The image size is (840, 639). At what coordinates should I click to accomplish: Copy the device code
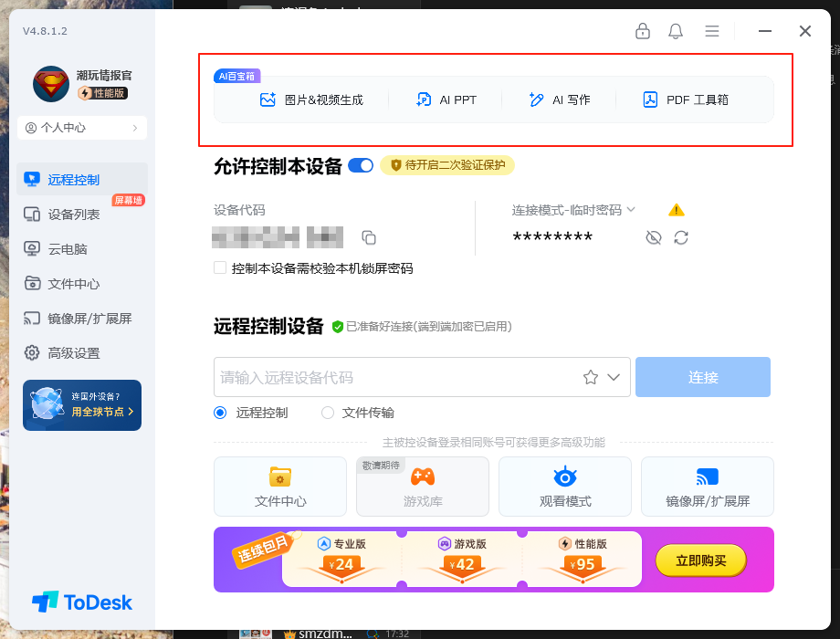click(x=369, y=237)
